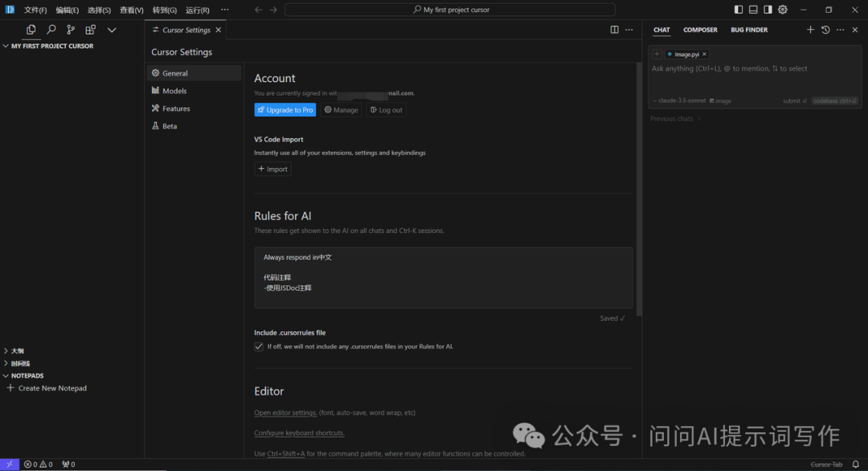
Task: Close the Cursor Settings tab
Action: 219,30
